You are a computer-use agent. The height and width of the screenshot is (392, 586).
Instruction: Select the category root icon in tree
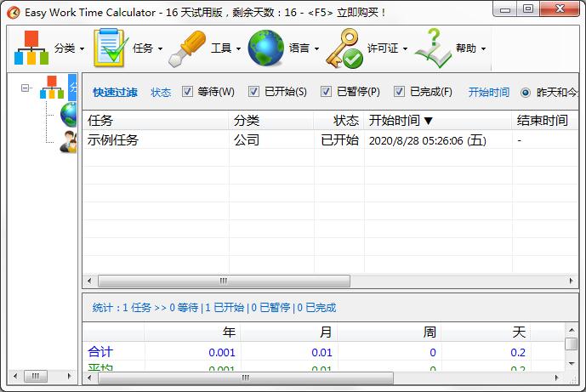[52, 88]
